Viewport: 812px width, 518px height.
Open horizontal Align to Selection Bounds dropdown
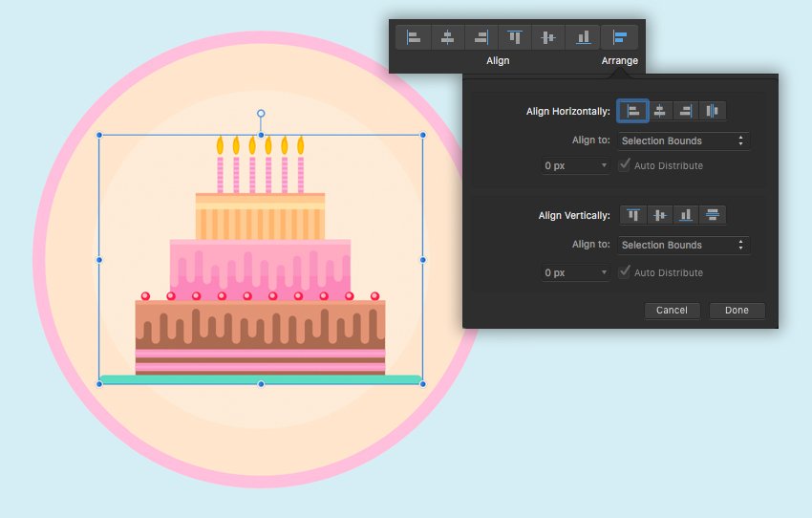tap(683, 140)
